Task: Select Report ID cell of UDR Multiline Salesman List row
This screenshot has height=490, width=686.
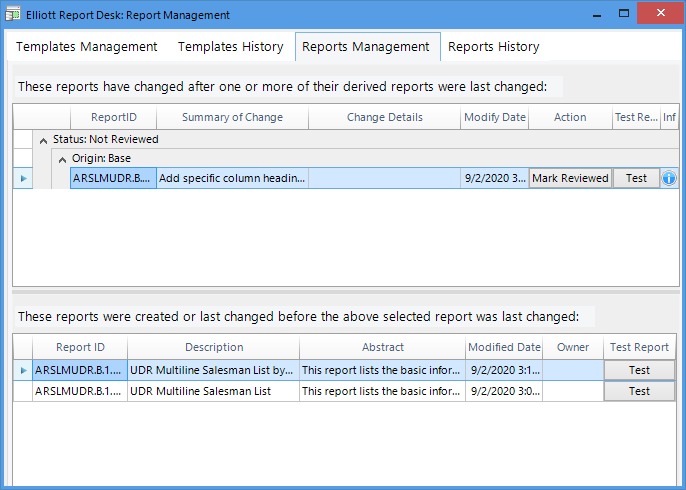Action: point(80,391)
